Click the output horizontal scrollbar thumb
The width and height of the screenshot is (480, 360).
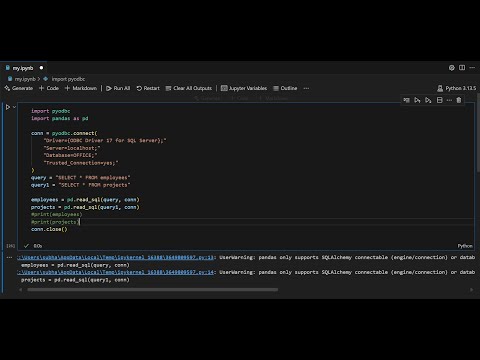coord(153,290)
